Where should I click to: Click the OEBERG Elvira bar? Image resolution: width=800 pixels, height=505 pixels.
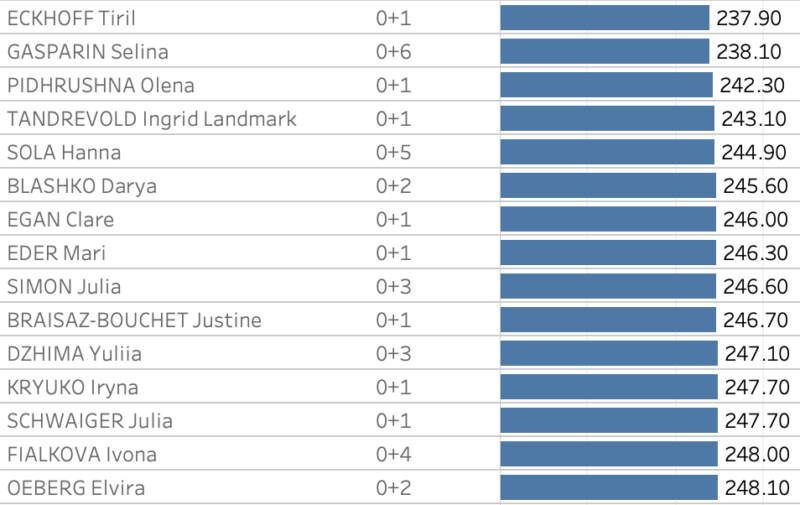609,488
